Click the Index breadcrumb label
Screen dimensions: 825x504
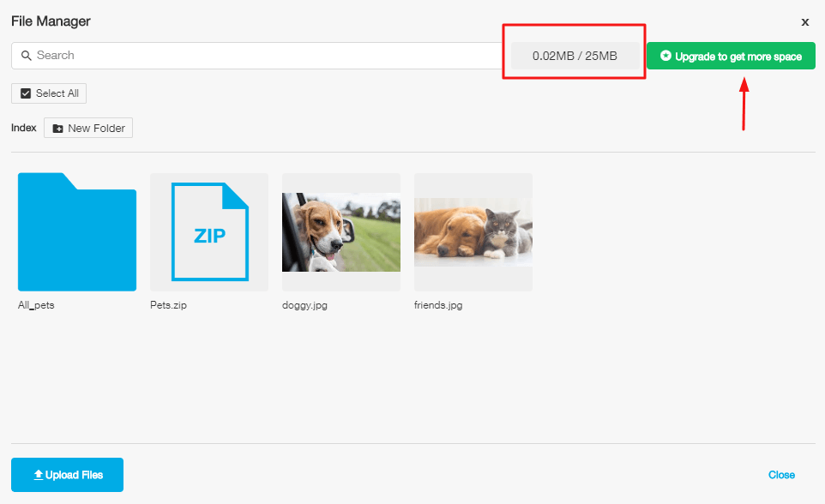[24, 128]
